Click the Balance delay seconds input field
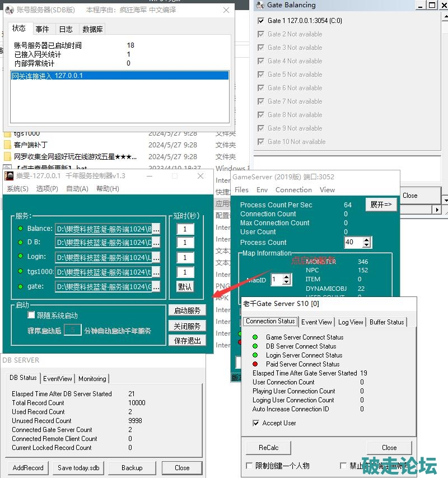Image resolution: width=448 pixels, height=478 pixels. pos(185,229)
